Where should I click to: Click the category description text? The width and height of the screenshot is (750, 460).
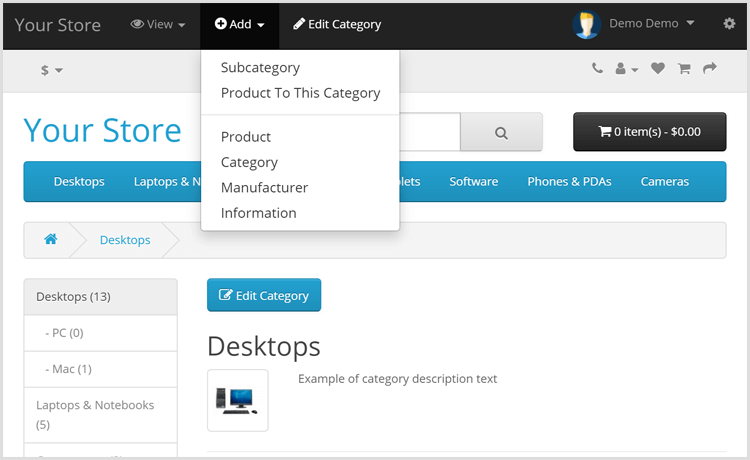397,379
